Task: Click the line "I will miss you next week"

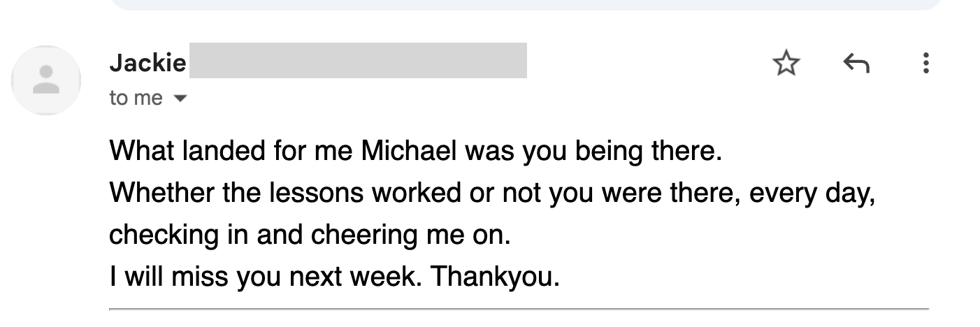Action: (334, 277)
